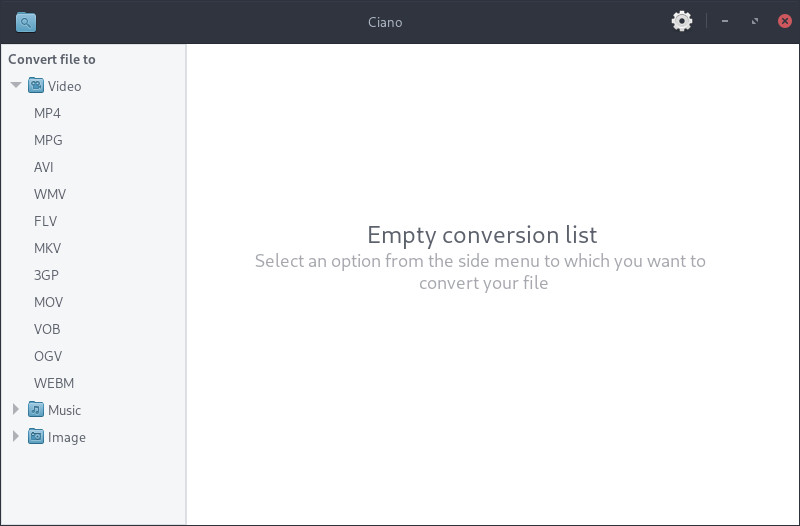The height and width of the screenshot is (526, 800).
Task: Select MP4 as conversion format
Action: coord(47,113)
